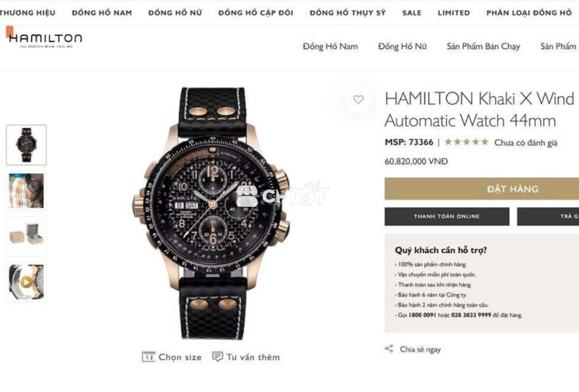Open the Chọn size ruler icon
Viewport: 579px width, 392px height.
coord(148,357)
